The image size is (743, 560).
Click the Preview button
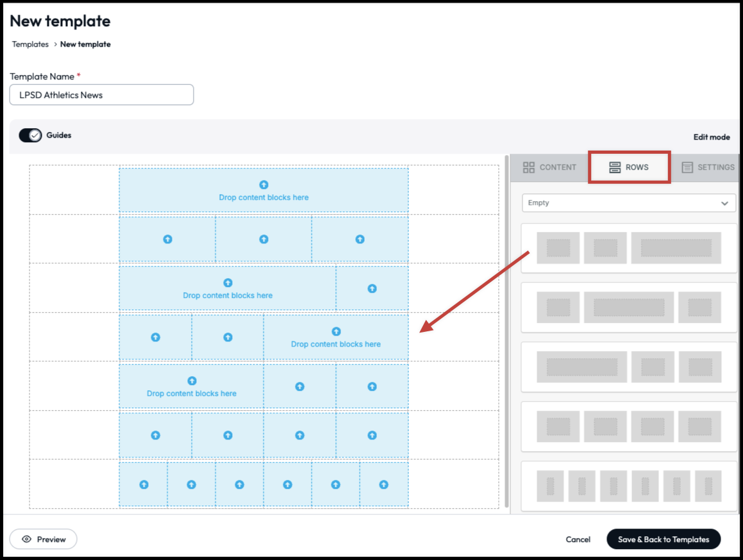click(44, 539)
